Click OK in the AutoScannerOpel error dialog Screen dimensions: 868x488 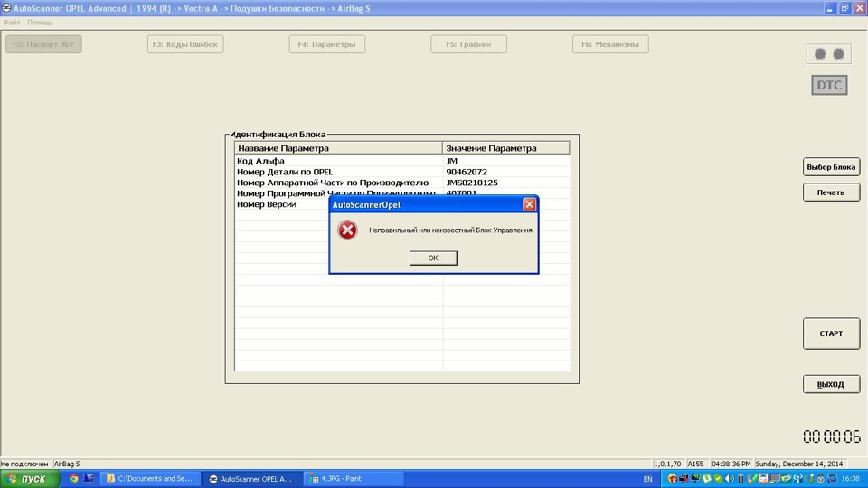click(x=433, y=258)
